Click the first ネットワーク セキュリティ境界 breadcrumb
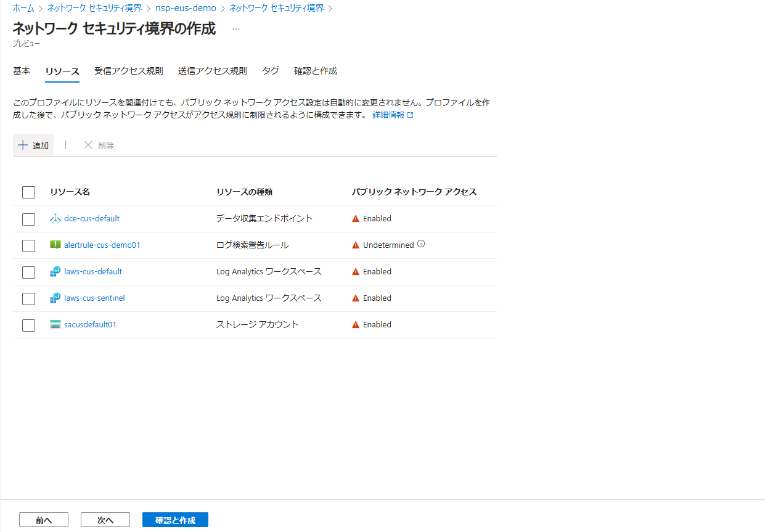765x532 pixels. pyautogui.click(x=94, y=9)
